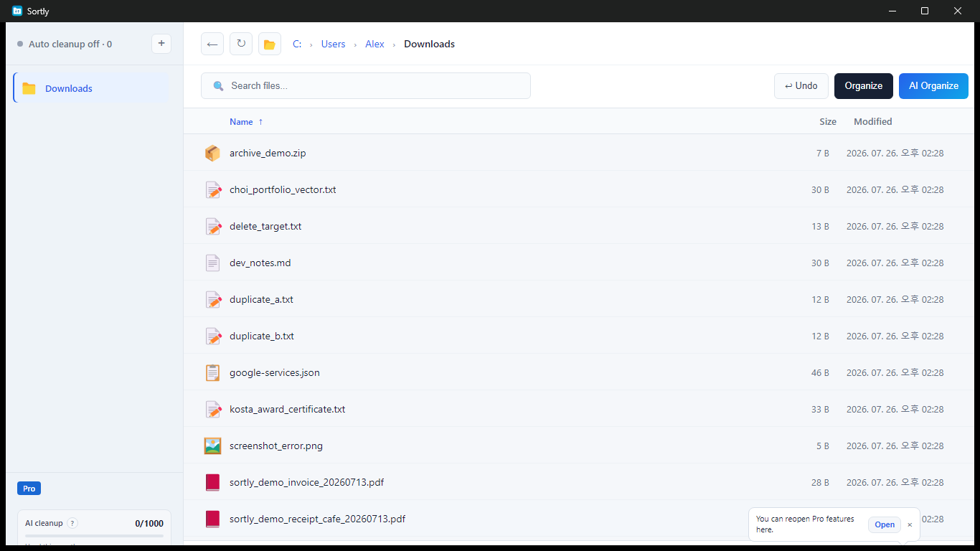Click the duplicate_a.txt file icon
The height and width of the screenshot is (551, 980).
click(x=212, y=299)
